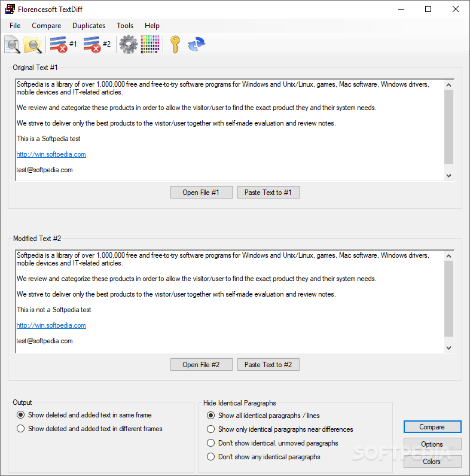The image size is (470, 476).
Task: Click the win.softpedia.com link in Modified Text #2
Action: pos(51,325)
